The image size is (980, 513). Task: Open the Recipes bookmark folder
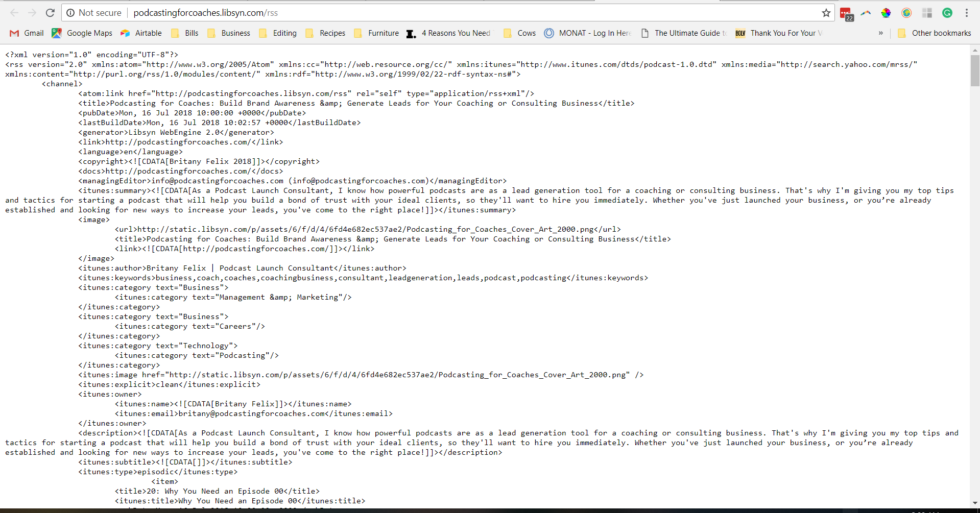point(325,33)
